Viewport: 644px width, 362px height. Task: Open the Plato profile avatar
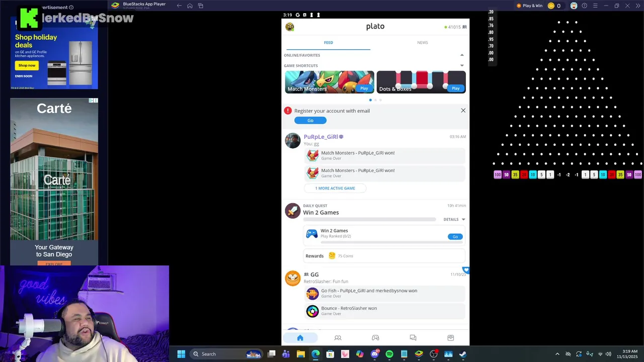(x=289, y=27)
